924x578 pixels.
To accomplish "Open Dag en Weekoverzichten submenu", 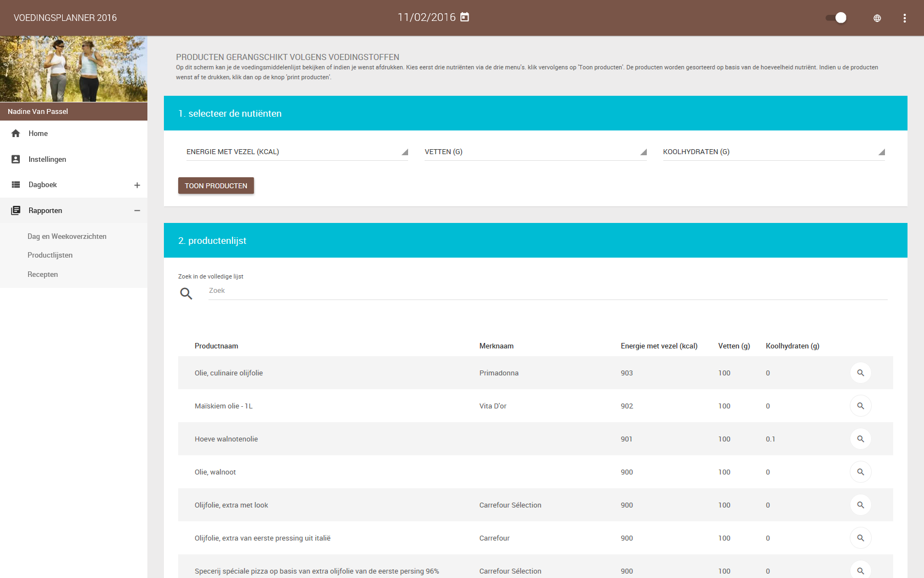I will [67, 236].
